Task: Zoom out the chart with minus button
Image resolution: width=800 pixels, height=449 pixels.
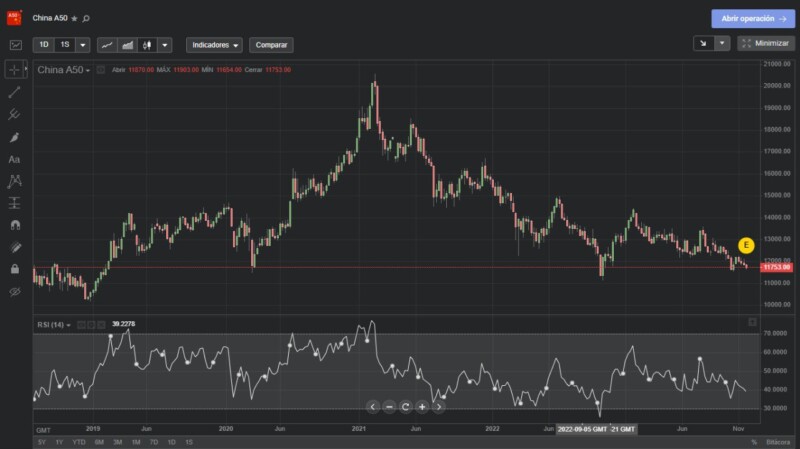Action: 389,407
